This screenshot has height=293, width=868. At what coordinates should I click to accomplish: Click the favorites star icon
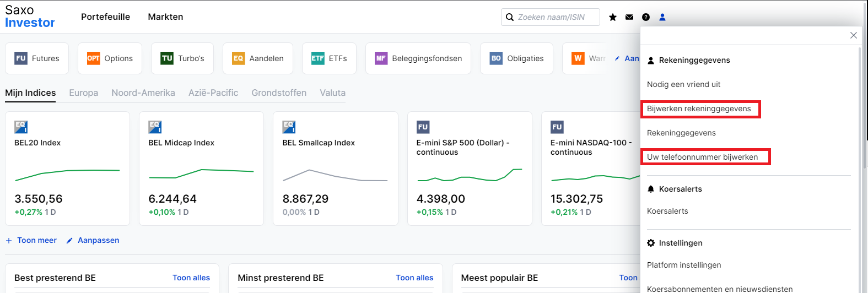click(613, 17)
